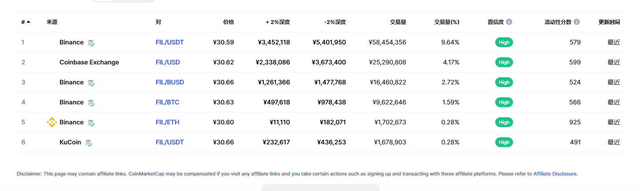Open the Affiliate Disclosure link
This screenshot has height=191, width=644.
(555, 174)
